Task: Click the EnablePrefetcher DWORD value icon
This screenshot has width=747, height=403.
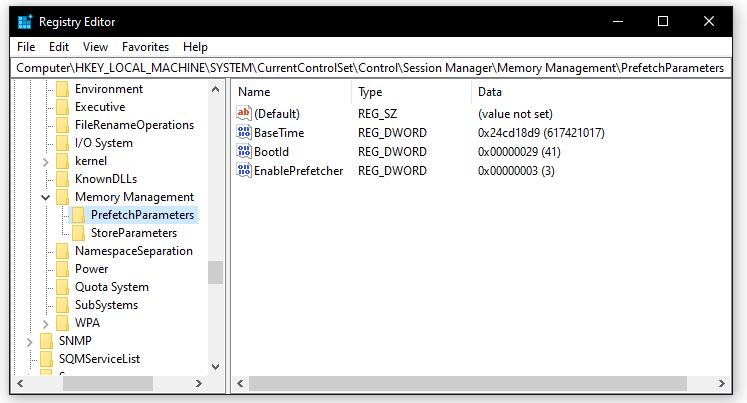Action: point(243,171)
